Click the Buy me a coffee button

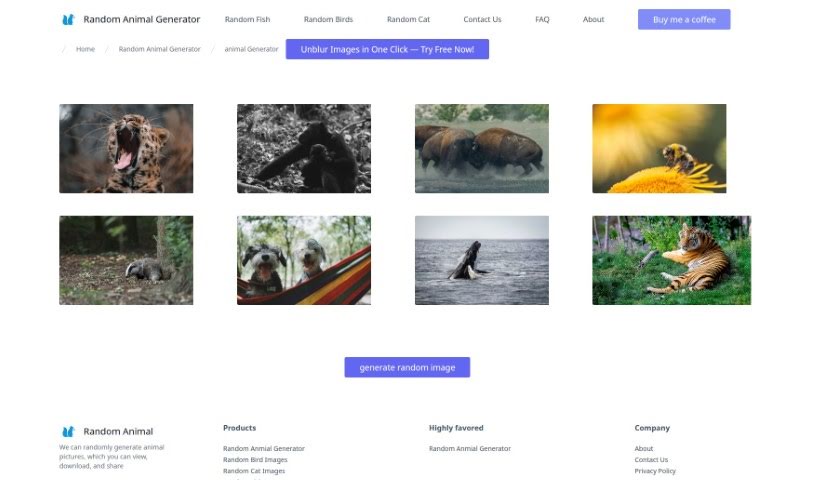click(684, 19)
